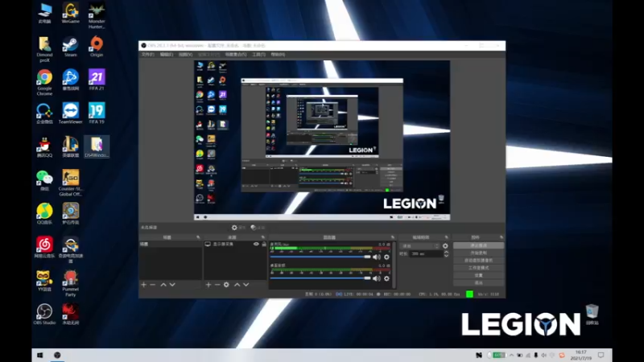Open settings gear for desktop audio channel
Viewport: 644px width, 362px height.
[x=386, y=278]
